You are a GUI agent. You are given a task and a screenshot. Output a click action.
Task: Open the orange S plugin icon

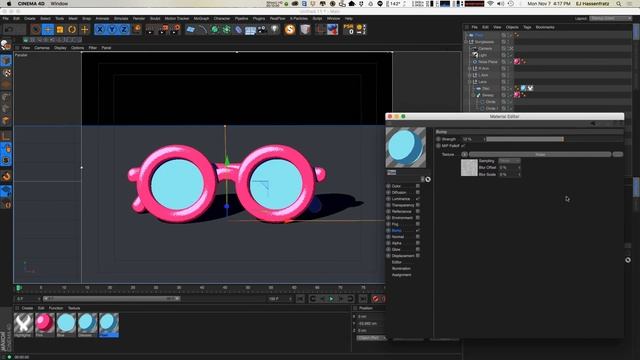pyautogui.click(x=290, y=29)
